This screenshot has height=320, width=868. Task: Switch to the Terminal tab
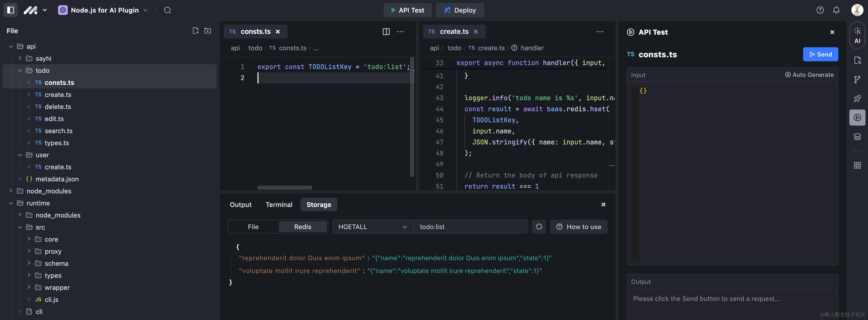pyautogui.click(x=279, y=204)
